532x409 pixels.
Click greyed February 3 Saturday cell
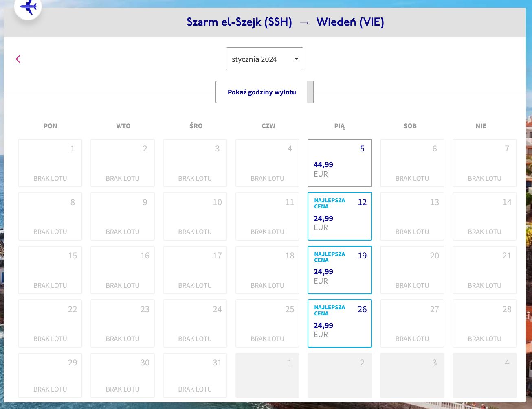tap(412, 375)
